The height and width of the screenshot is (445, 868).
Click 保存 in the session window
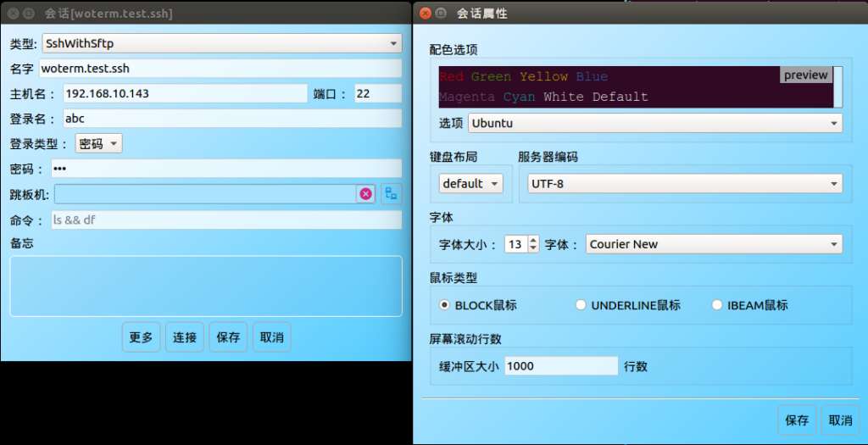[x=228, y=337]
